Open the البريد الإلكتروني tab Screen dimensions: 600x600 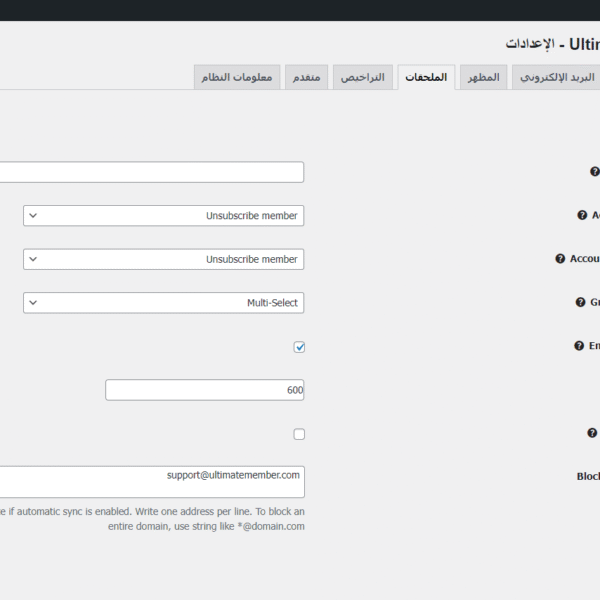(556, 77)
